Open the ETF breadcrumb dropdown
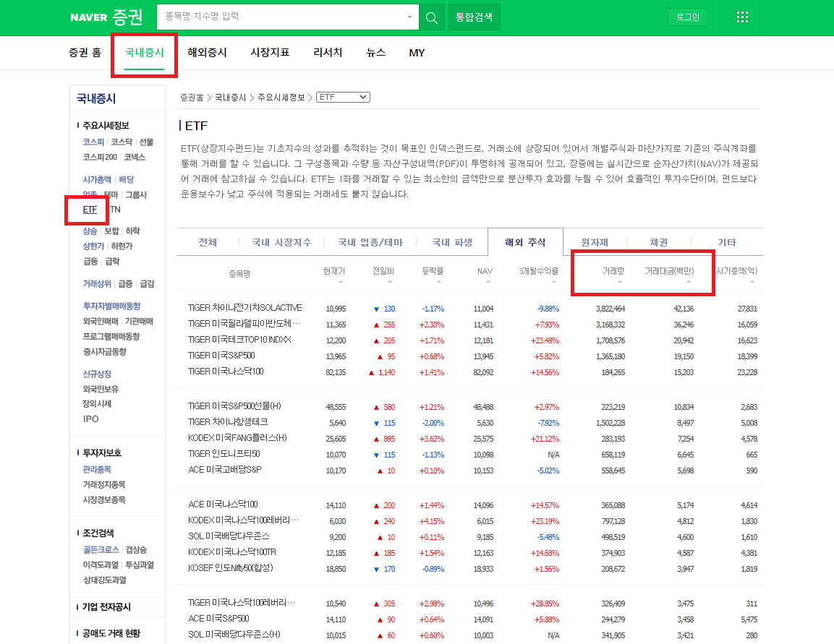 click(343, 98)
